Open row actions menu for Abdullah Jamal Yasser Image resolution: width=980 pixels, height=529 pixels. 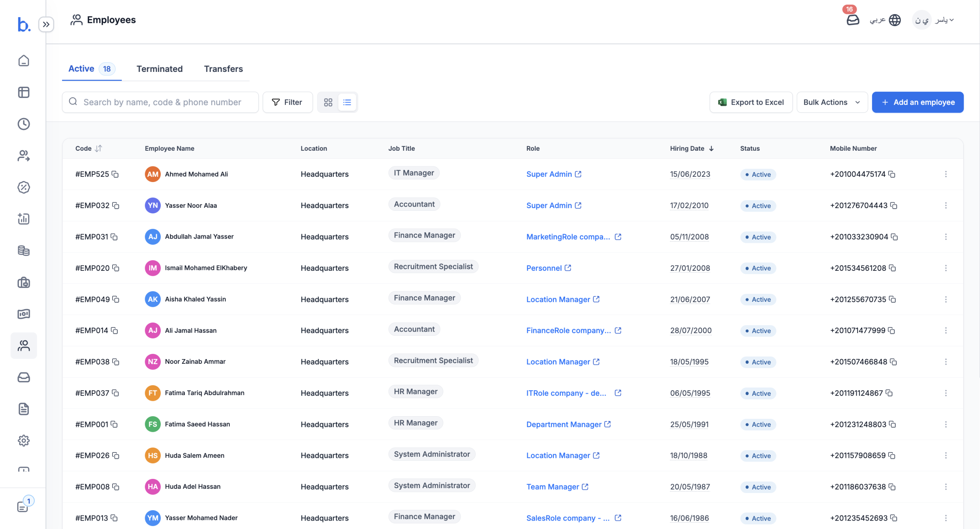coord(946,237)
